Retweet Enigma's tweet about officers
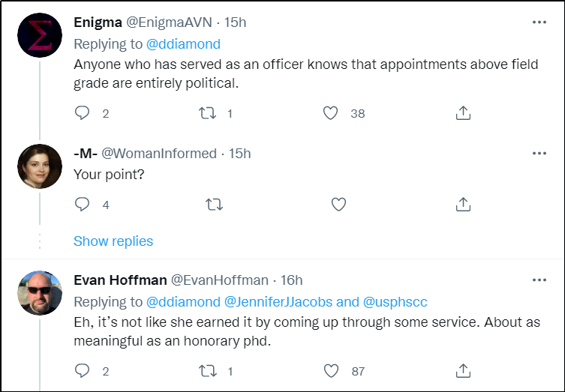Screen dimensions: 565x392 207,114
